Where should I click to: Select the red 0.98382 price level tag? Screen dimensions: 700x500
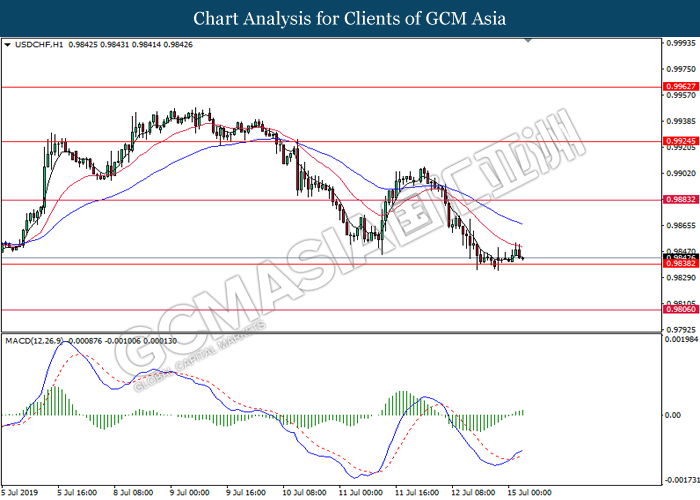tap(681, 264)
